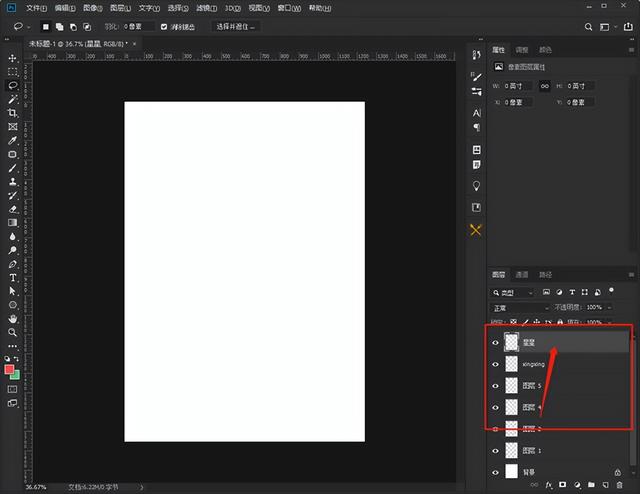This screenshot has height=494, width=640.
Task: Hide the xingxing layer
Action: [x=495, y=365]
